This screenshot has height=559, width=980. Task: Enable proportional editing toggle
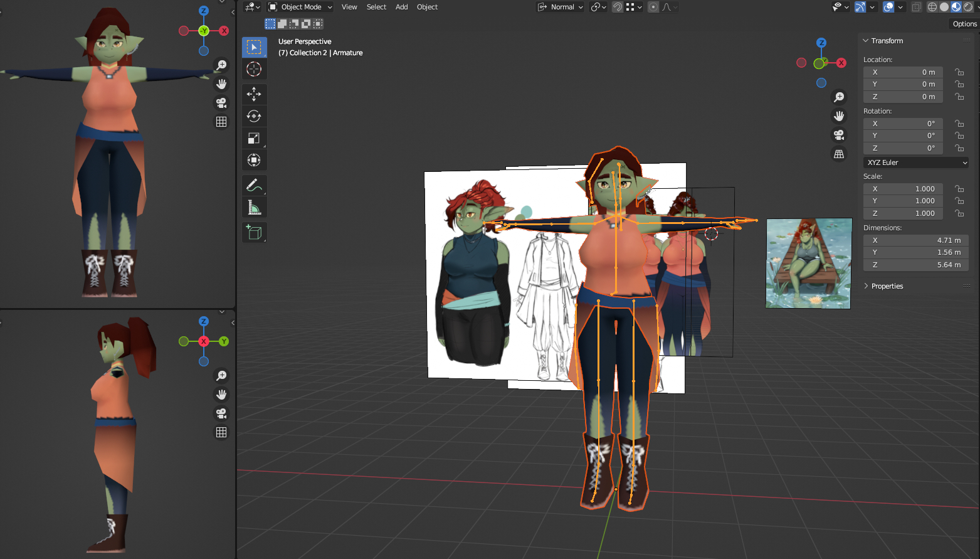coord(653,7)
